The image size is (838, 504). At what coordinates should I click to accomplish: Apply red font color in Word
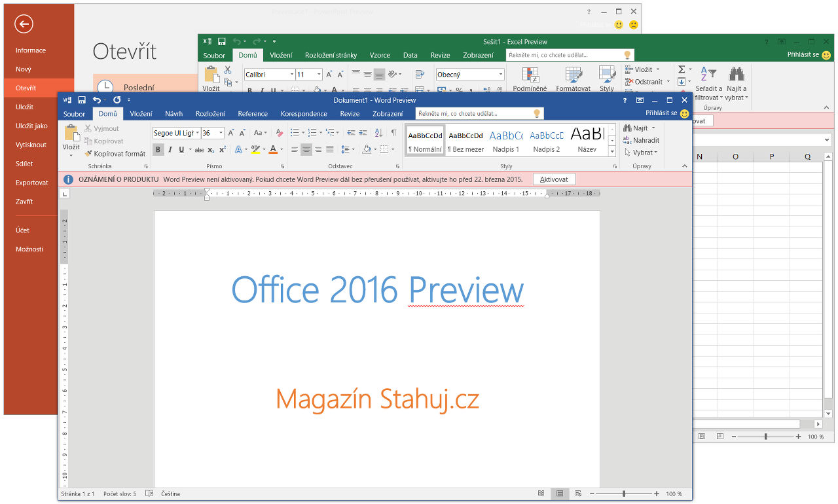click(x=273, y=150)
